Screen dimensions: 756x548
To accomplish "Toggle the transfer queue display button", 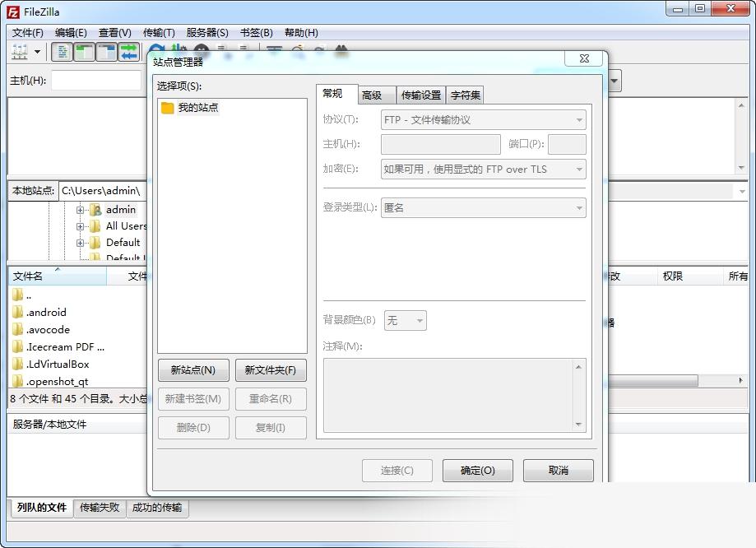I will pyautogui.click(x=128, y=52).
